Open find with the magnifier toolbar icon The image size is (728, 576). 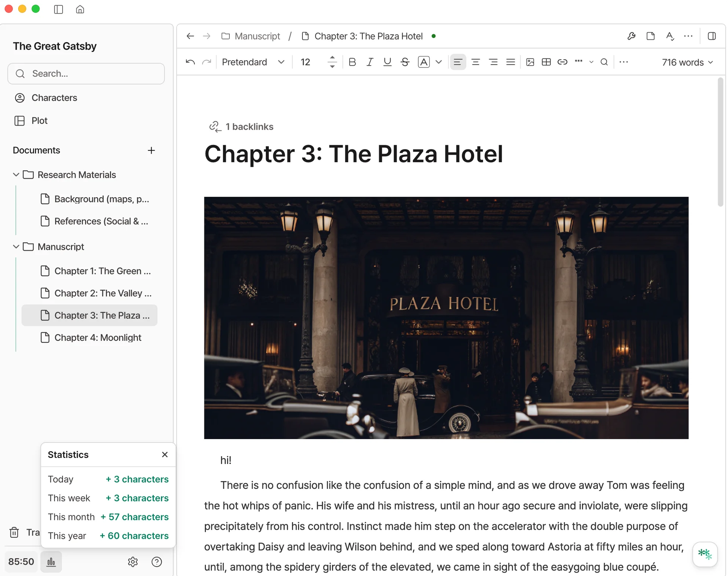604,62
